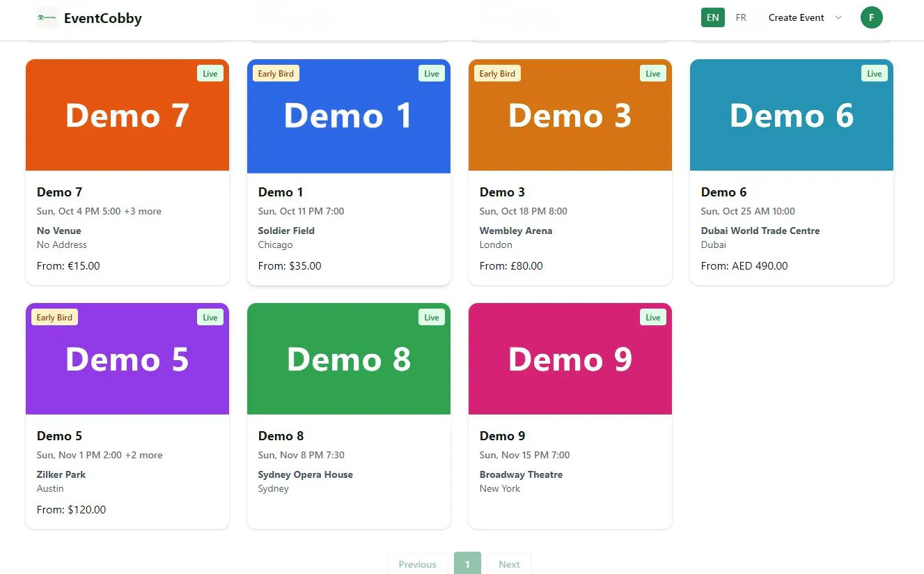Image resolution: width=924 pixels, height=574 pixels.
Task: Click the '+3 more' dates text on Demo 7
Action: [143, 211]
